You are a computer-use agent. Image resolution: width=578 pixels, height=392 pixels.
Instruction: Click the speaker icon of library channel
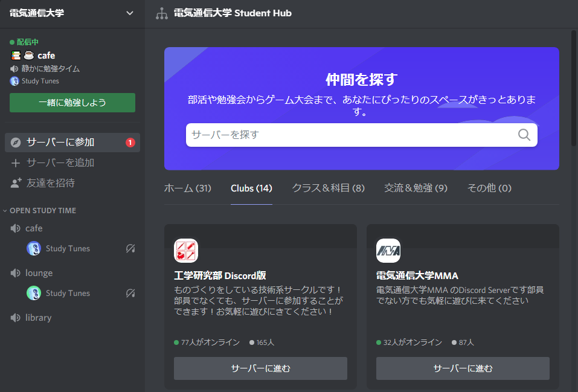tap(15, 318)
